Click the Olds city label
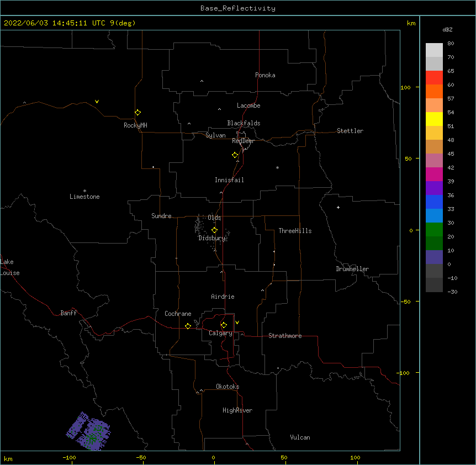Screen dimensions: 476x465 [214, 218]
